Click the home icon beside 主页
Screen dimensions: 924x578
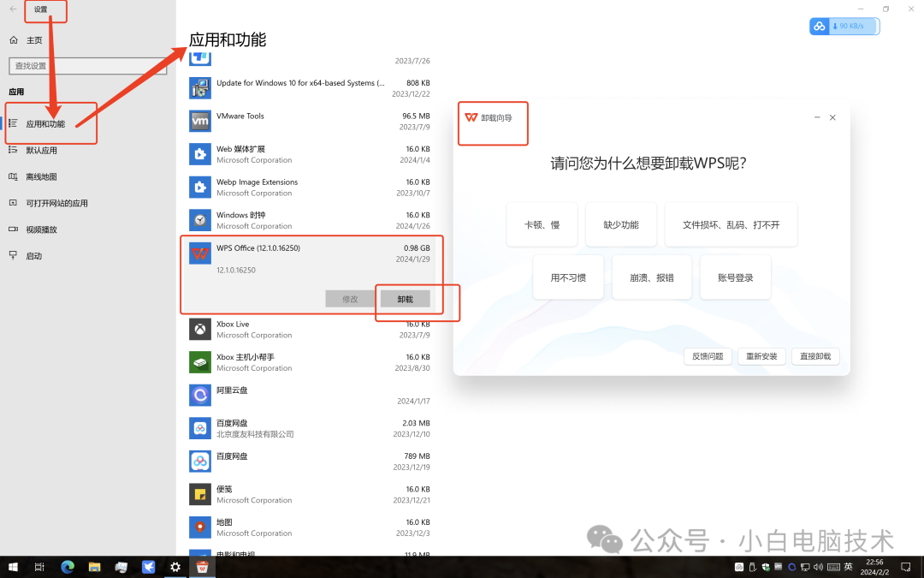14,40
